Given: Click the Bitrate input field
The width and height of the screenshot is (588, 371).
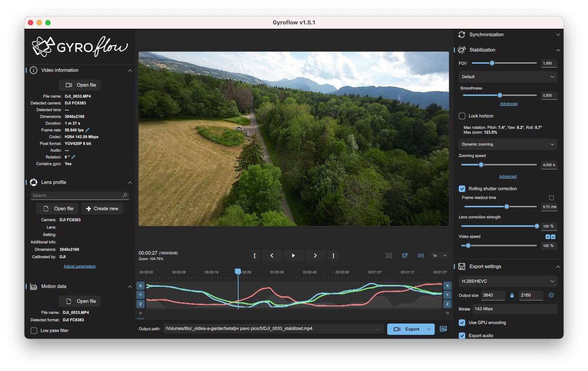Looking at the screenshot, I should [x=514, y=309].
